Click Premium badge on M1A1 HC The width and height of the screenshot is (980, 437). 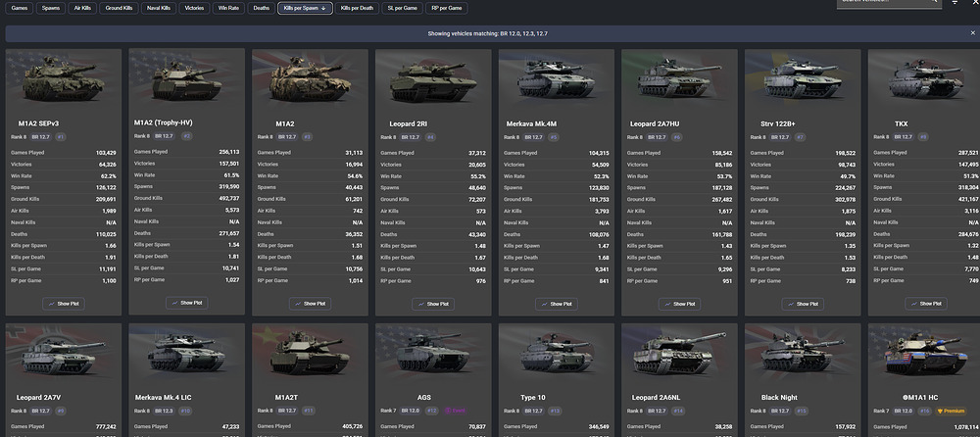click(x=952, y=412)
